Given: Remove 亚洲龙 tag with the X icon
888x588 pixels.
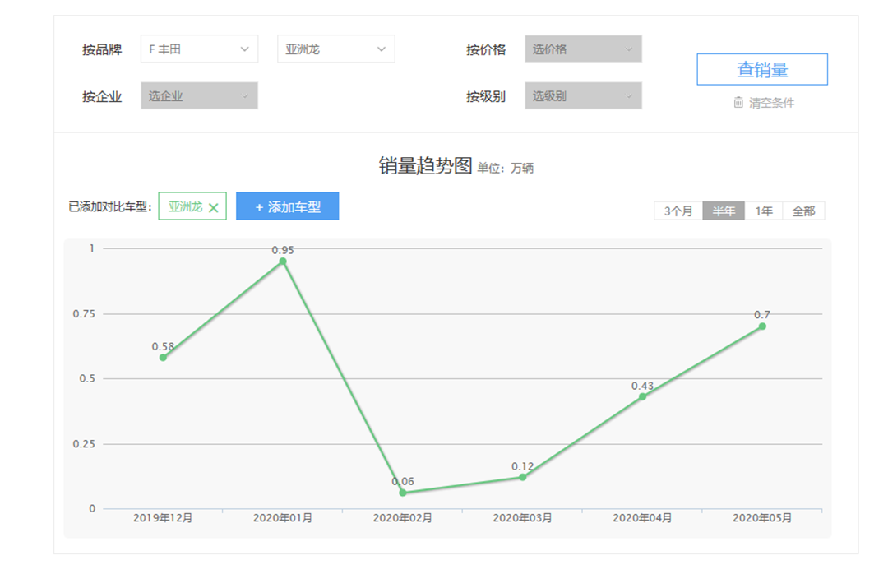Looking at the screenshot, I should 214,208.
